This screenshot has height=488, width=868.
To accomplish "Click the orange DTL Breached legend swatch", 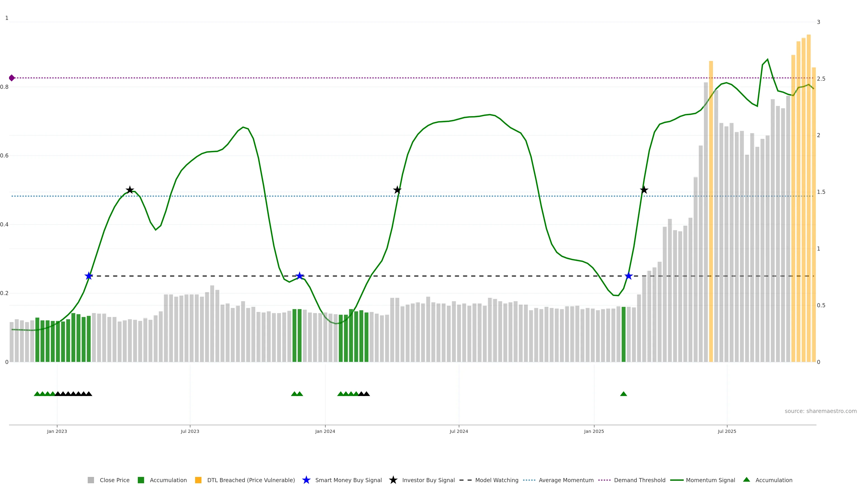I will coord(198,480).
